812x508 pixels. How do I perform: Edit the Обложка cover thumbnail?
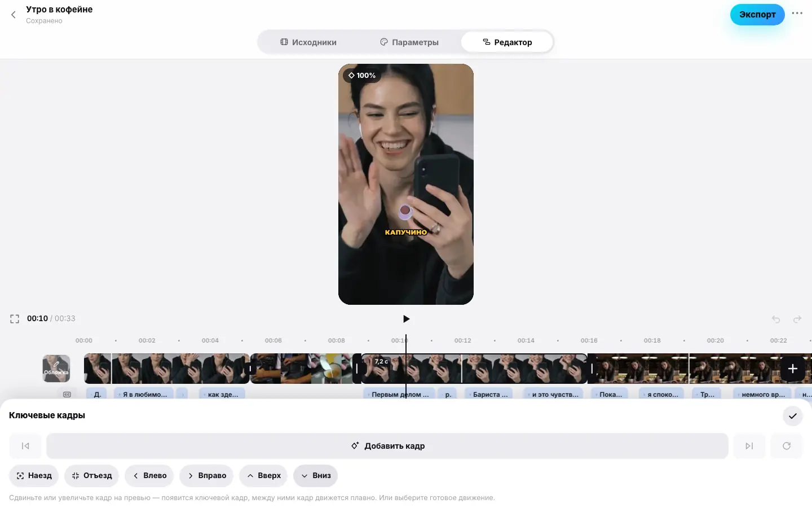click(56, 369)
